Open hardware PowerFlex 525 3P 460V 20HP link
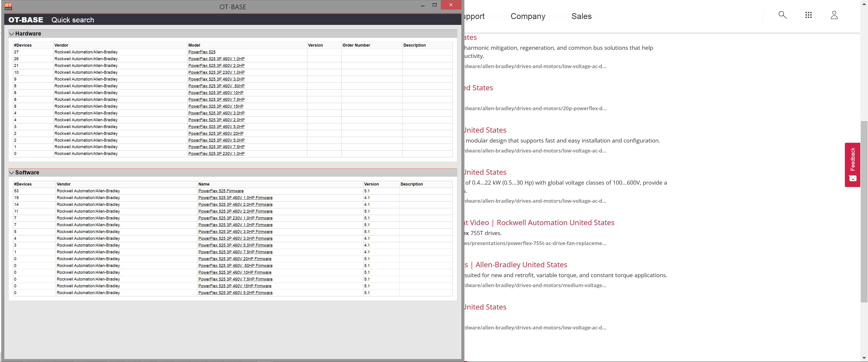Screen dimensions: 868x362 pyautogui.click(x=216, y=133)
